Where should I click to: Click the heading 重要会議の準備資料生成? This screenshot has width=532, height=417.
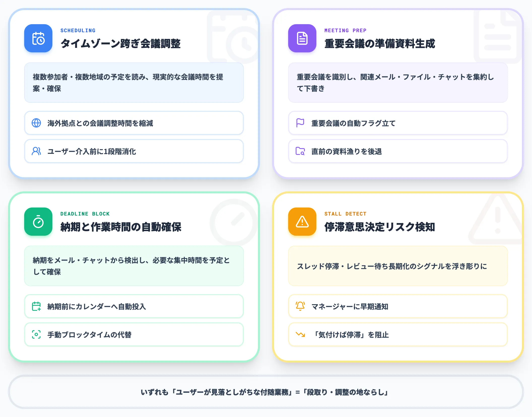380,44
